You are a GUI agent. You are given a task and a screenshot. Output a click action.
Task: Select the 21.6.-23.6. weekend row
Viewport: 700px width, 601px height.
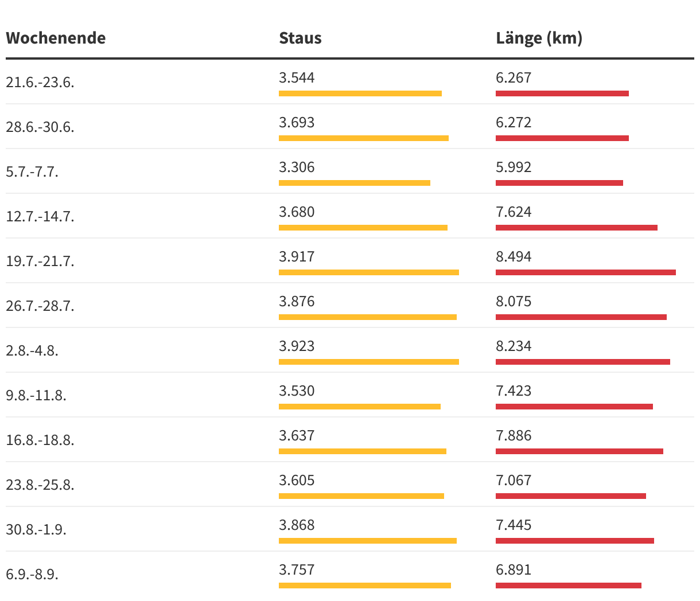click(350, 81)
